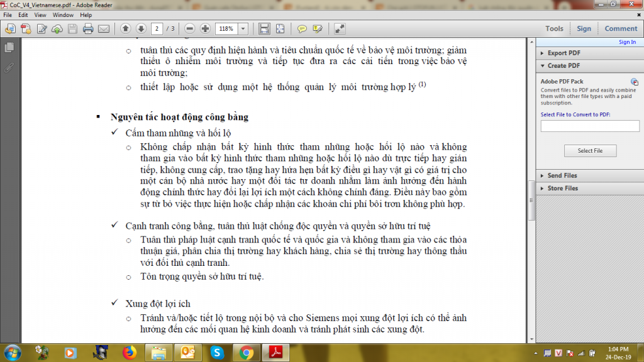
Task: Click the Save file floppy icon
Action: (x=73, y=29)
